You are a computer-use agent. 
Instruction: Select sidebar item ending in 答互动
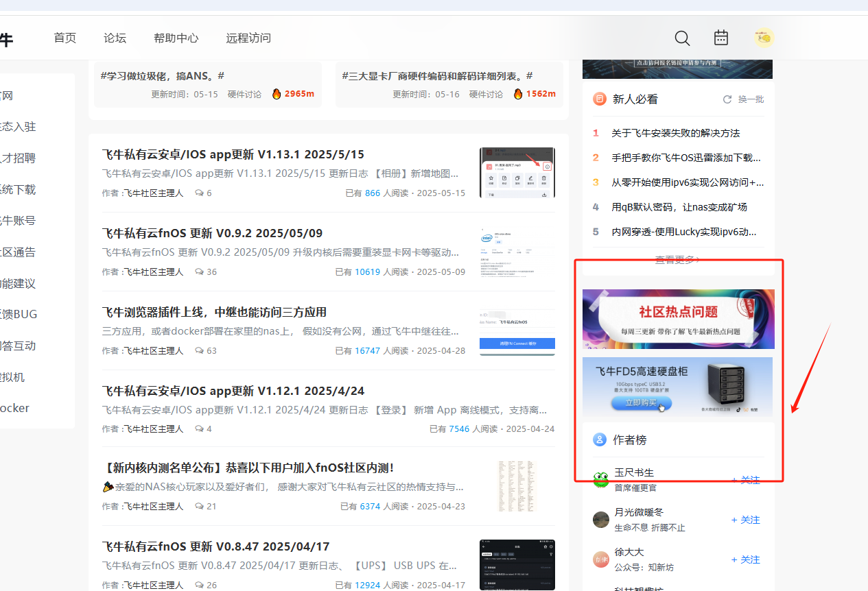18,346
